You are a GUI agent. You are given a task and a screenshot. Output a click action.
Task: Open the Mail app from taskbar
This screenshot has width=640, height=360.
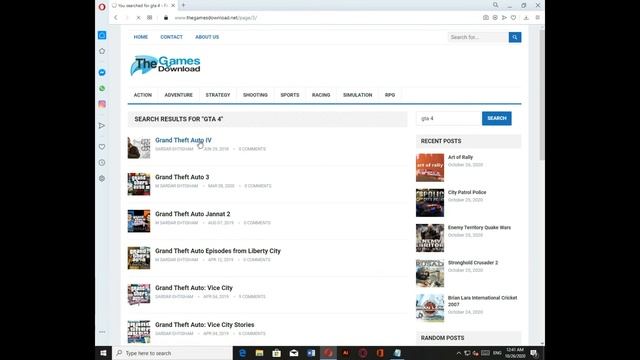[294, 353]
